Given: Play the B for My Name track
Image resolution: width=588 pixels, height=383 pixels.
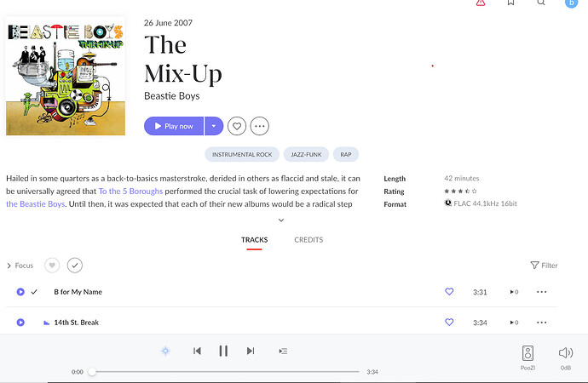Looking at the screenshot, I should (x=20, y=292).
